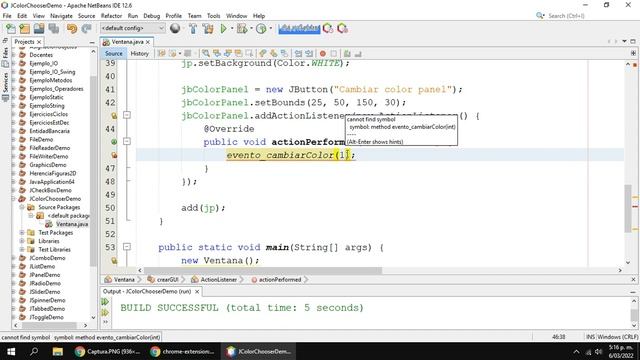Viewport: 640px width, 360px height.
Task: Click the globe browser icon
Action: point(175,29)
